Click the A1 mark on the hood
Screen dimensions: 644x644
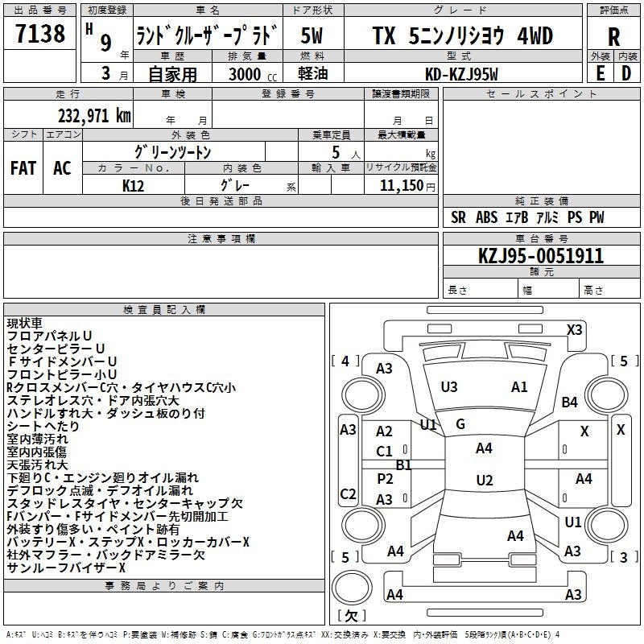click(519, 387)
